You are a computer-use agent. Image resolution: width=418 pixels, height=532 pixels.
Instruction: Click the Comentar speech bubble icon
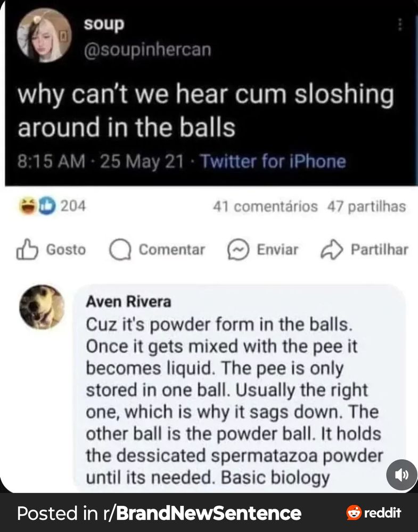point(120,250)
